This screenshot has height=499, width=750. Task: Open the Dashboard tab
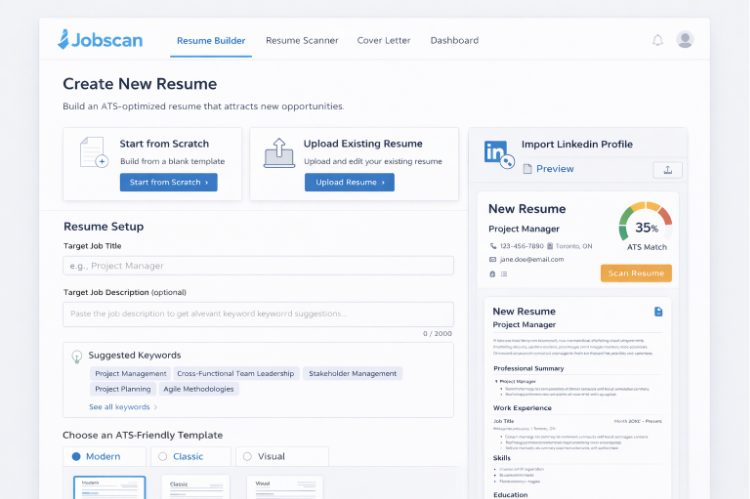point(454,41)
